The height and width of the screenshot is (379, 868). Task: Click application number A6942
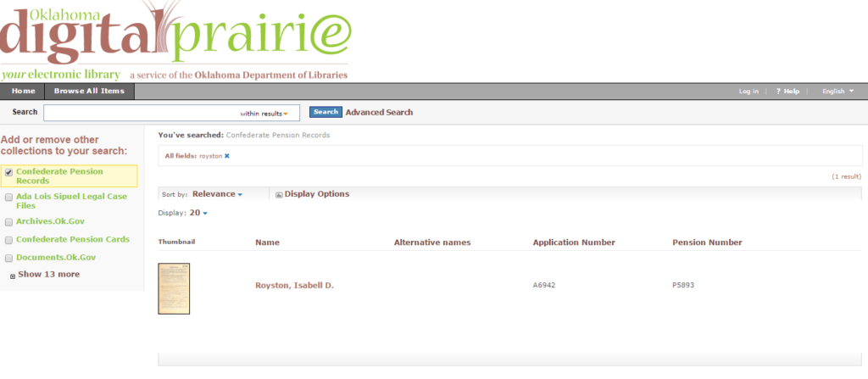tap(543, 286)
